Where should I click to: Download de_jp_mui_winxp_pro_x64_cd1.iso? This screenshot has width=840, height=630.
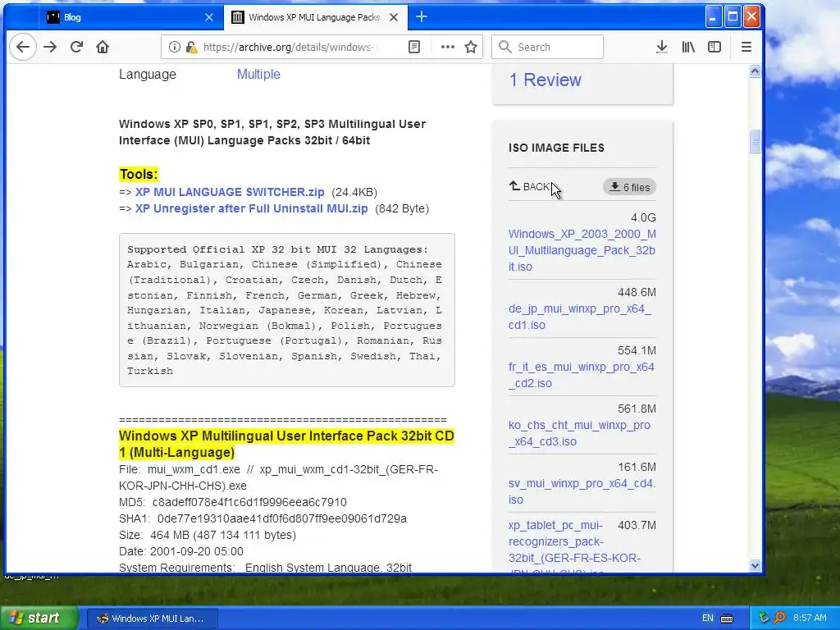point(580,317)
